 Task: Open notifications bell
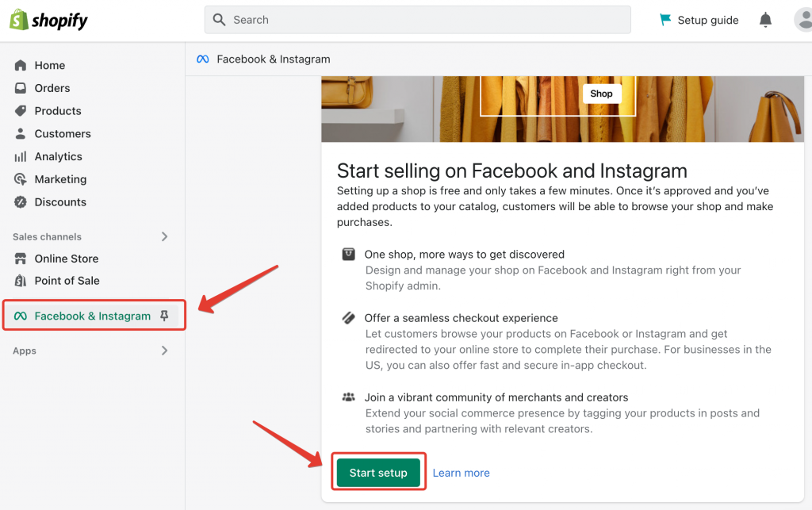(765, 20)
